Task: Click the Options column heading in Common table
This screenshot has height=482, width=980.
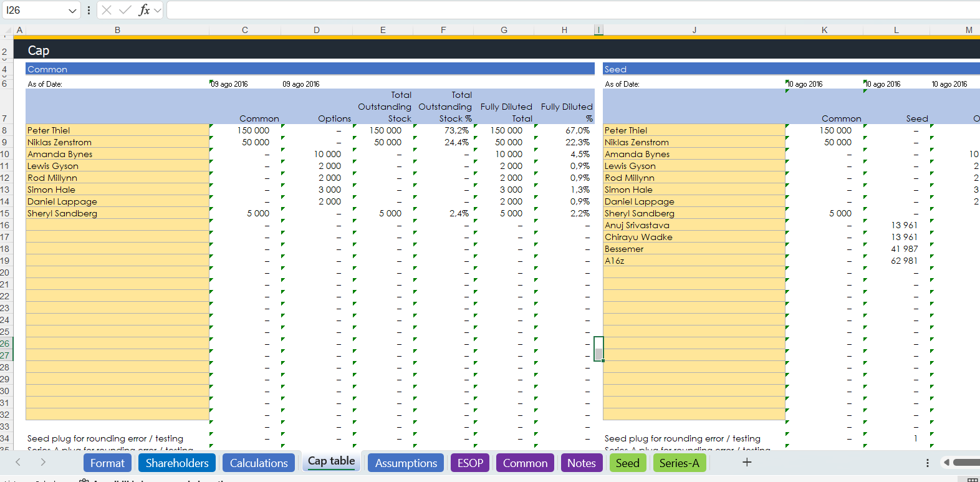Action: [334, 118]
